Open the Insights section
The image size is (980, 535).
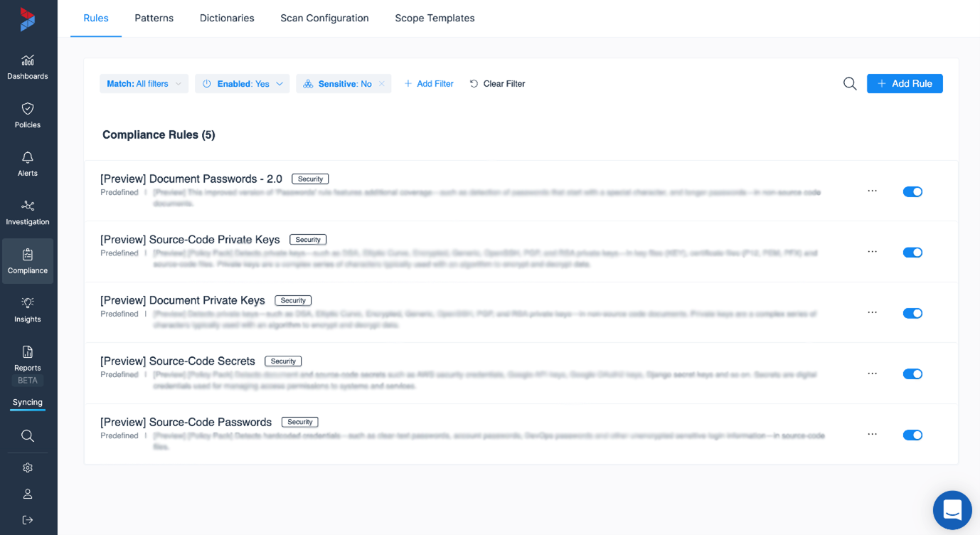pyautogui.click(x=27, y=310)
